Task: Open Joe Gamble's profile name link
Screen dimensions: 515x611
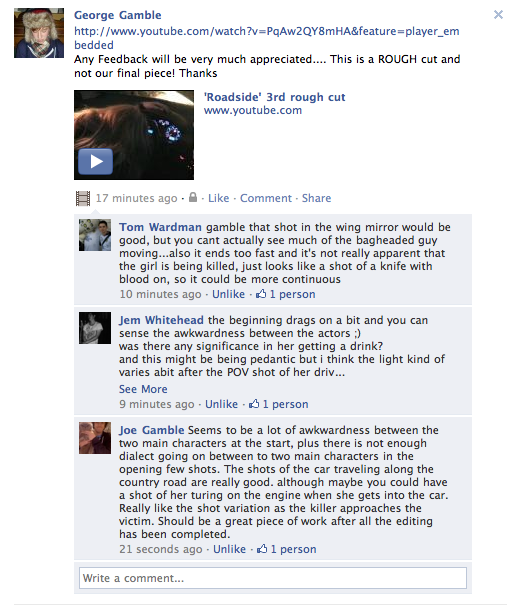Action: click(152, 430)
